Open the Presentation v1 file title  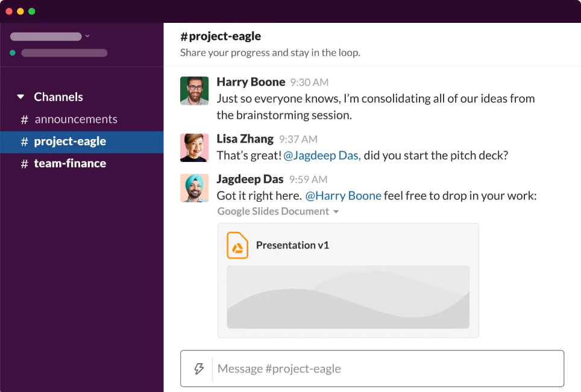[292, 245]
